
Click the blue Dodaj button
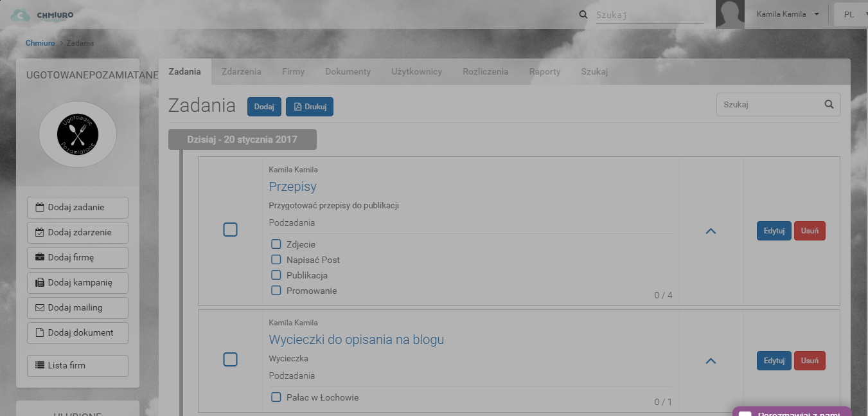pyautogui.click(x=264, y=107)
